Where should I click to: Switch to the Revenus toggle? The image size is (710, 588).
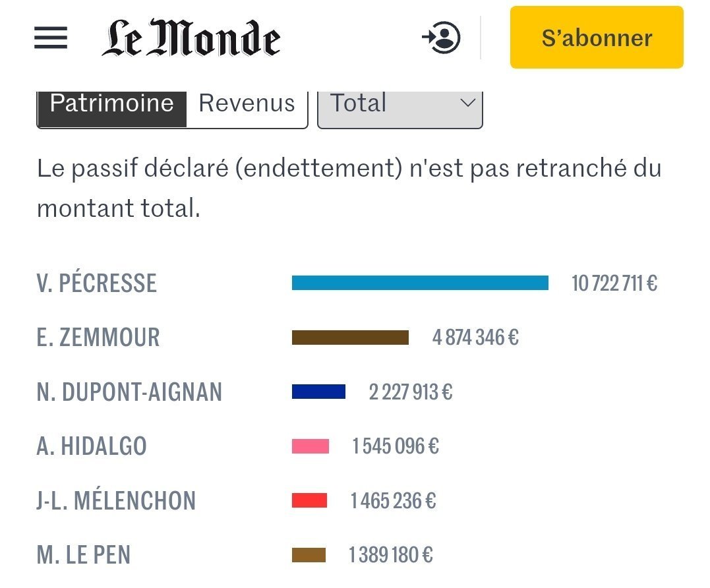pyautogui.click(x=247, y=104)
